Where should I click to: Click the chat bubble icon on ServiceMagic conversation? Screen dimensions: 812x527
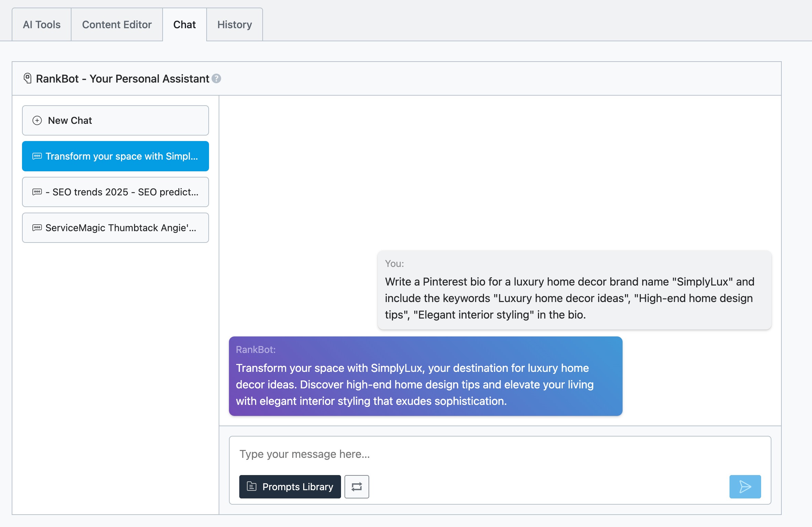click(x=36, y=227)
